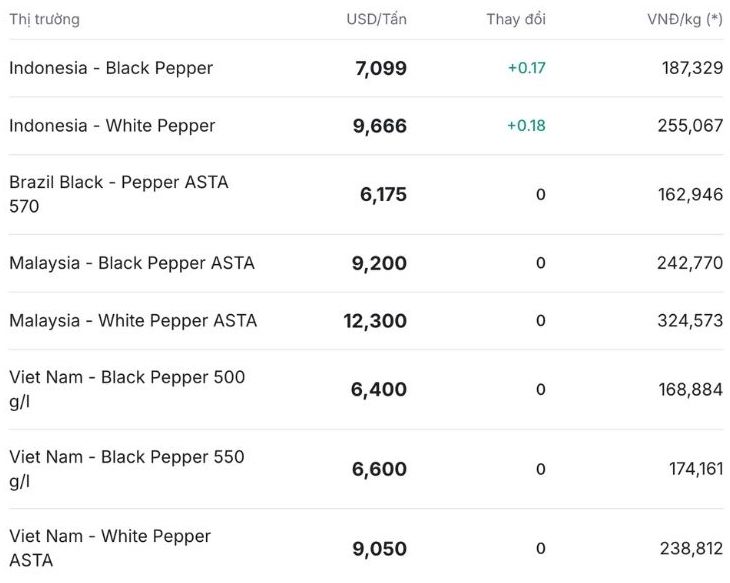Open Malaysia - Black Pepper ASTA entry
The width and height of the screenshot is (730, 583).
click(132, 263)
